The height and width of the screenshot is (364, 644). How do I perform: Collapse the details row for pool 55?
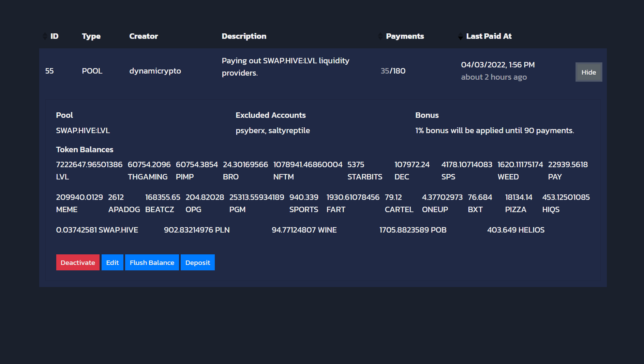(588, 72)
